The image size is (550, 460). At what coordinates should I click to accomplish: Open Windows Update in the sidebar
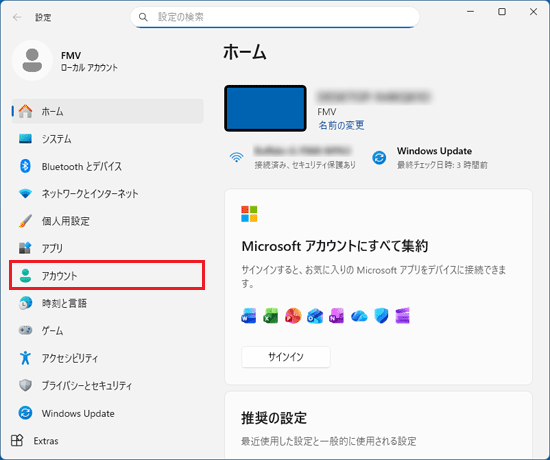(108, 413)
